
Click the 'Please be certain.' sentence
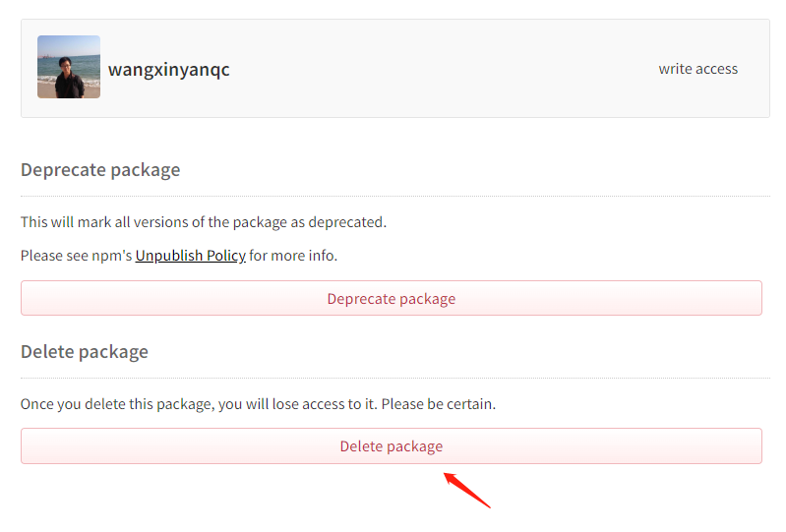point(439,404)
